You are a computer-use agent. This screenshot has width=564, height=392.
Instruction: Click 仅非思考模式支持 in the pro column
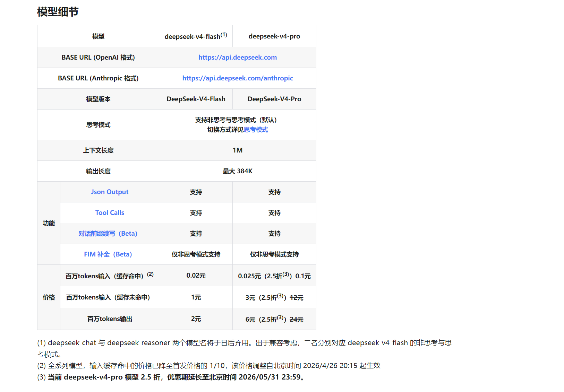[274, 254]
